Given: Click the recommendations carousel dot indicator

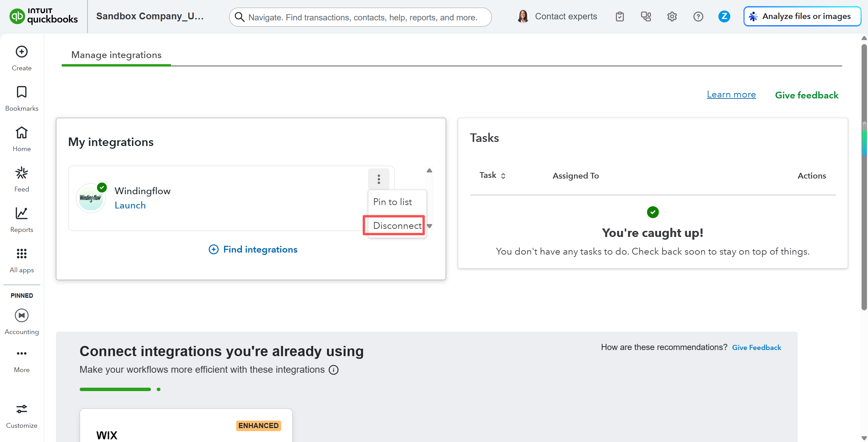Looking at the screenshot, I should click(x=158, y=389).
